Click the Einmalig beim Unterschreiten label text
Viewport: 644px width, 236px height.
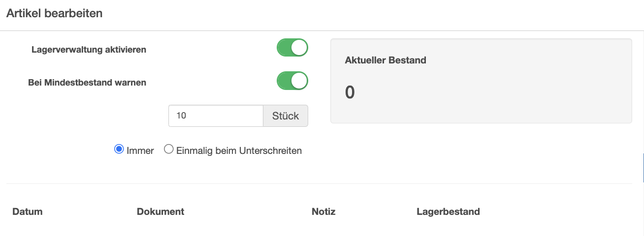(x=239, y=151)
